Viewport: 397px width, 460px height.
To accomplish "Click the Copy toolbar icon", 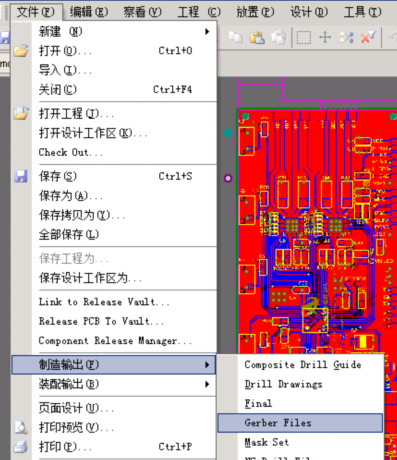I will coord(236,37).
